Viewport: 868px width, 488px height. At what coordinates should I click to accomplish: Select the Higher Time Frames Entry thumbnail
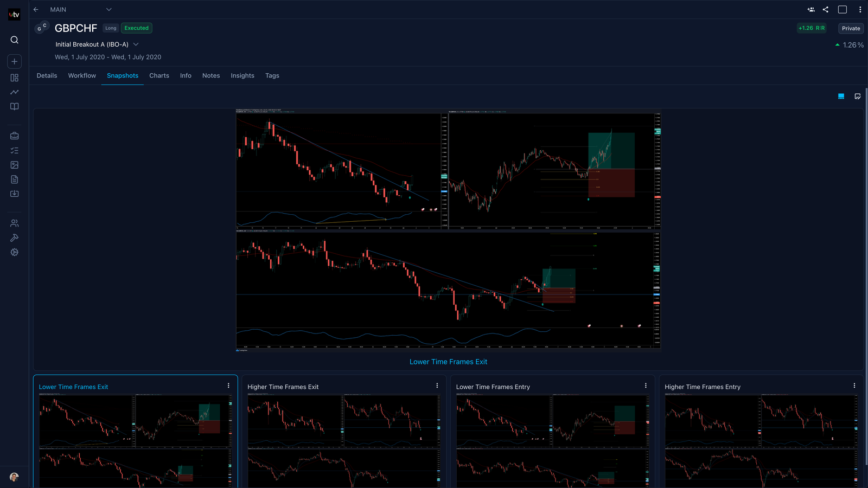point(760,439)
